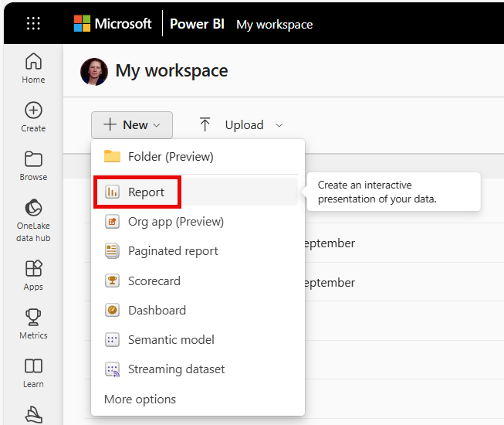
Task: Open the app launcher waffle icon
Action: point(33,23)
